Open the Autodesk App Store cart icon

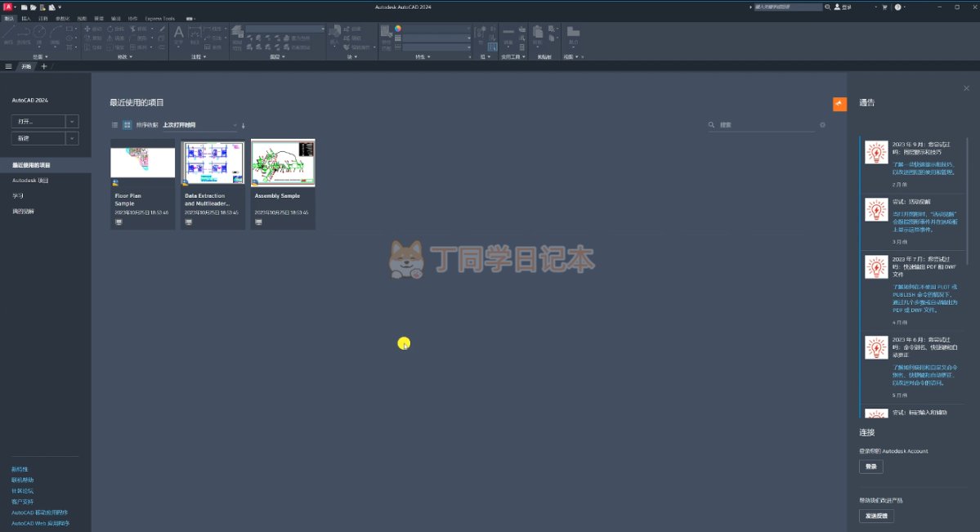(x=884, y=7)
